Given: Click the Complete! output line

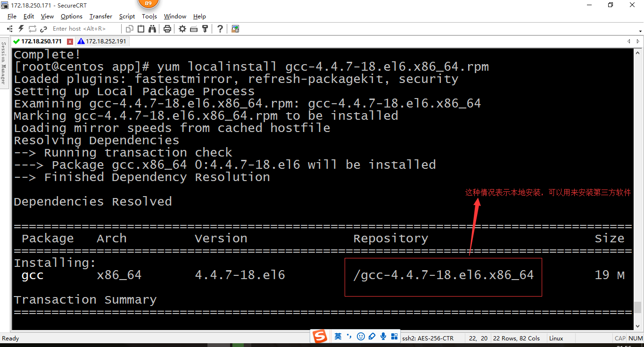Looking at the screenshot, I should 48,54.
